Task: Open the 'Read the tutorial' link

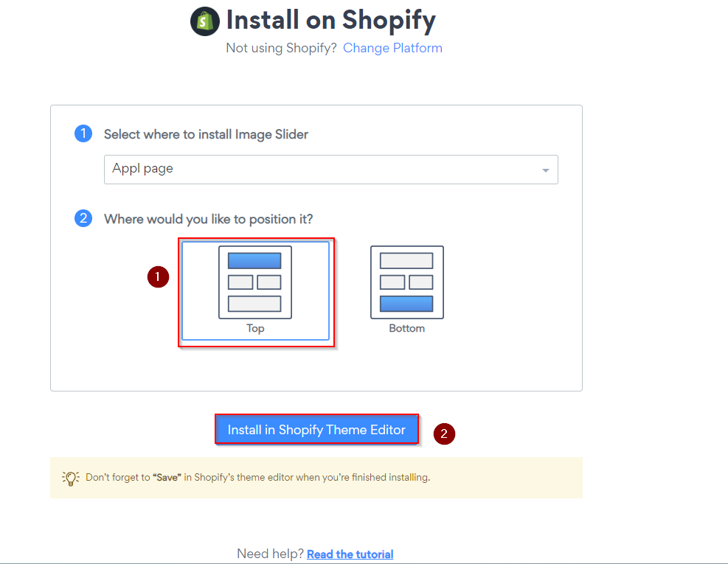Action: click(x=350, y=554)
